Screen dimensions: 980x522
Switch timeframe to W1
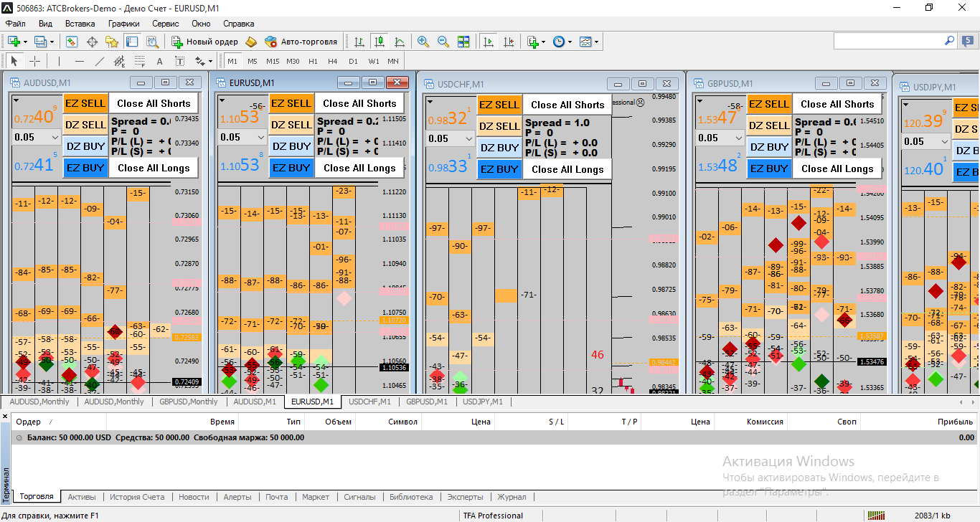(x=374, y=62)
